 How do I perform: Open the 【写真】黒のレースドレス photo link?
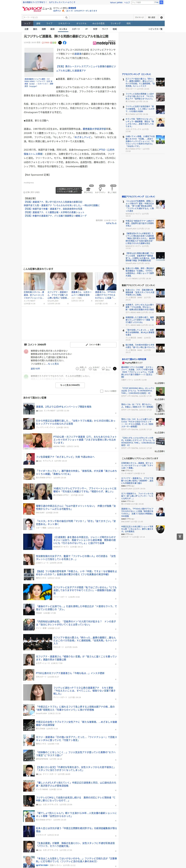[86, 68]
